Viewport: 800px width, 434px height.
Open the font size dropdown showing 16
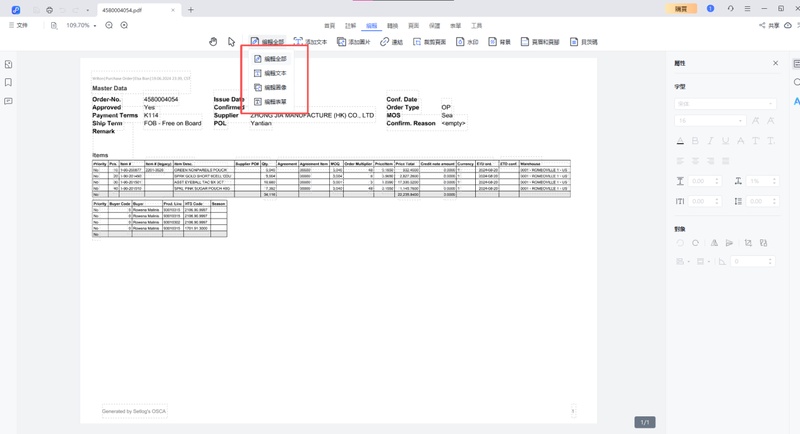point(710,121)
